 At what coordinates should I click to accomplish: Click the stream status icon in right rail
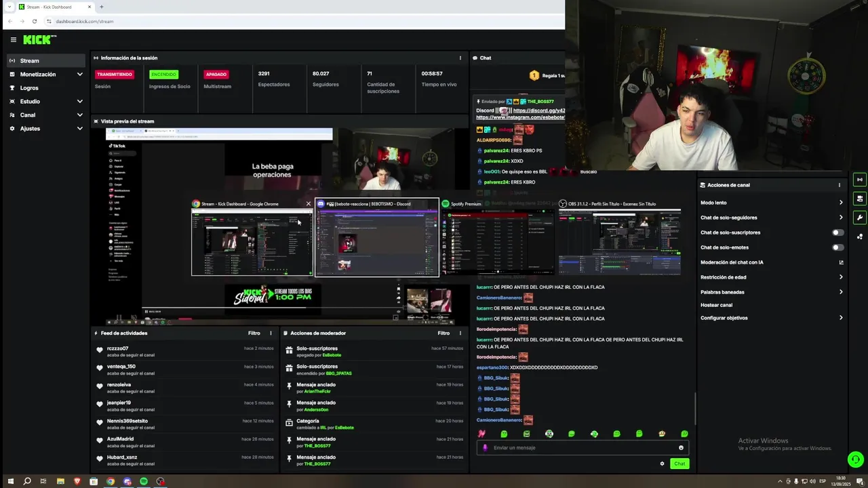tap(860, 180)
